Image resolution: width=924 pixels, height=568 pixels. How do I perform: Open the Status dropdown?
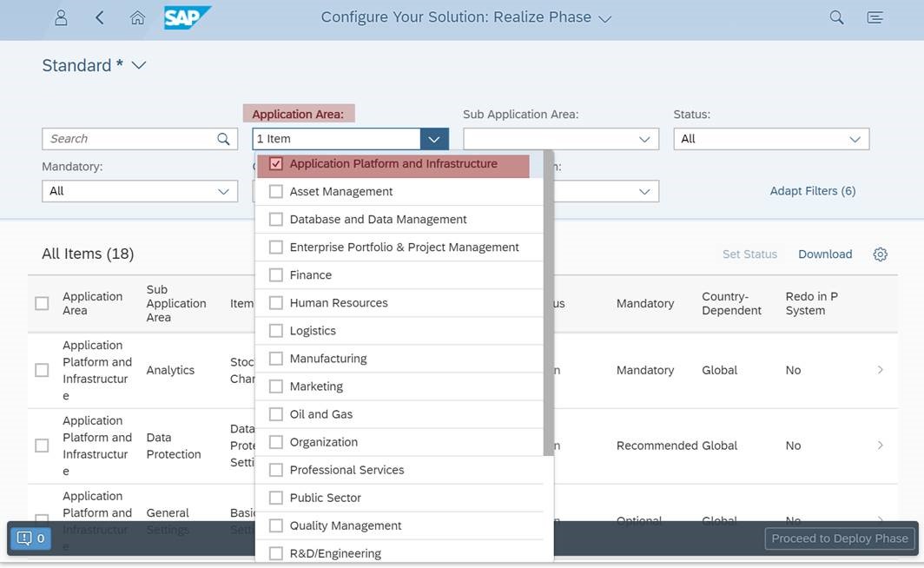point(771,139)
